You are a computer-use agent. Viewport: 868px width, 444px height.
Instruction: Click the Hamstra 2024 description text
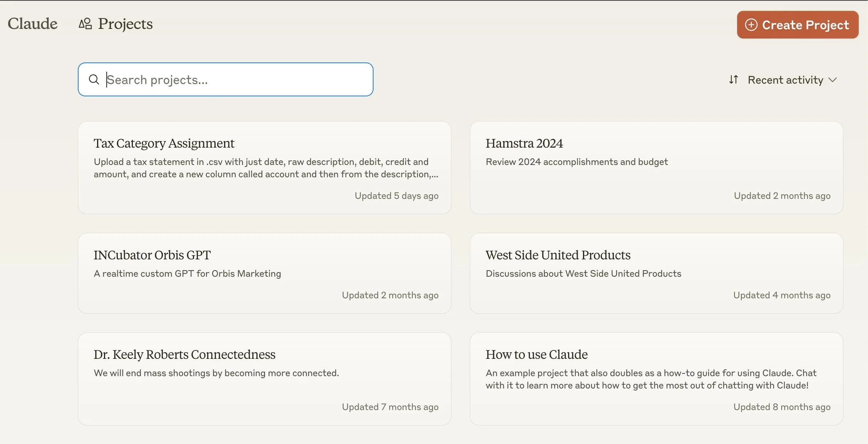pos(576,162)
